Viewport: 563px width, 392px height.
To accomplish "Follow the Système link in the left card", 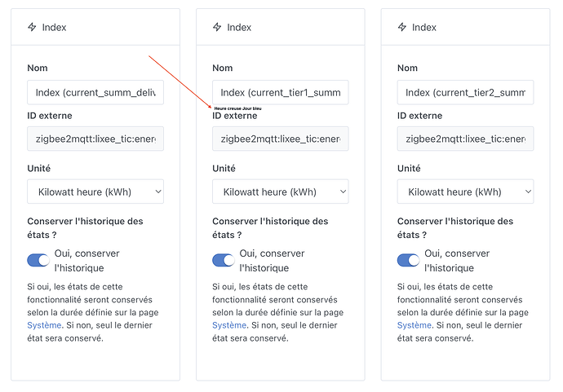I will tap(43, 325).
